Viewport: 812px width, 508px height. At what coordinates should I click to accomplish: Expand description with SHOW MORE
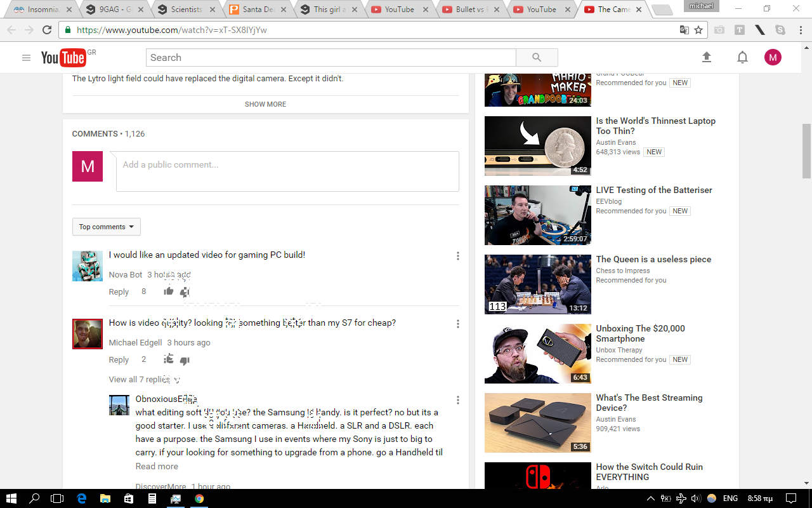(x=265, y=104)
